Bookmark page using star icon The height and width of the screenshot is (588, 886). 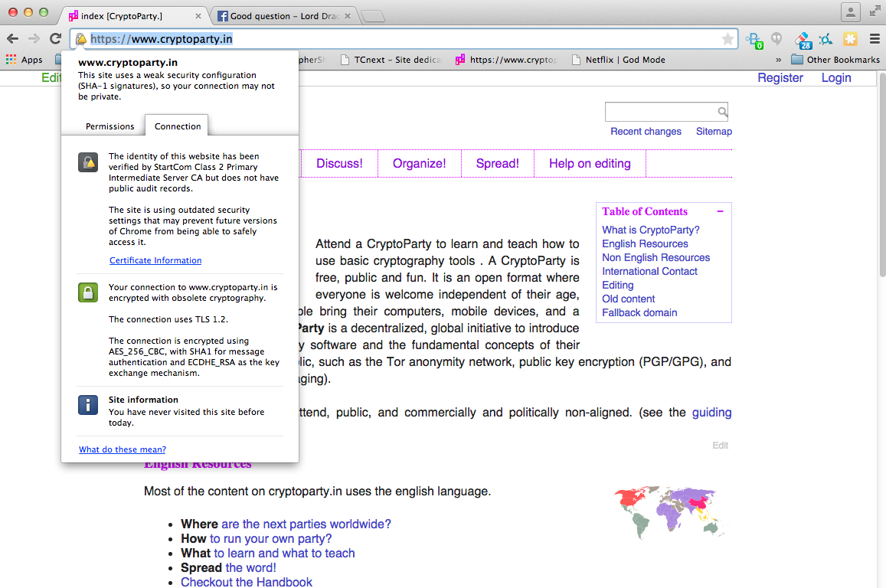tap(727, 39)
